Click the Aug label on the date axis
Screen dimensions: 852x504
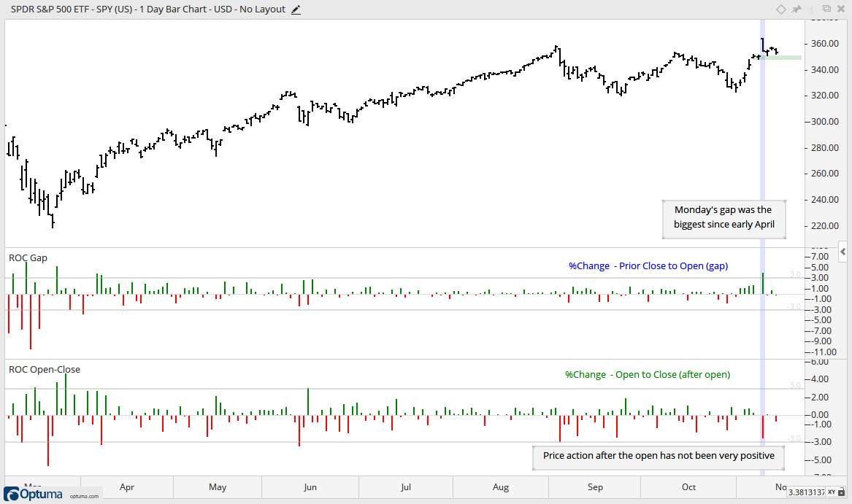500,487
